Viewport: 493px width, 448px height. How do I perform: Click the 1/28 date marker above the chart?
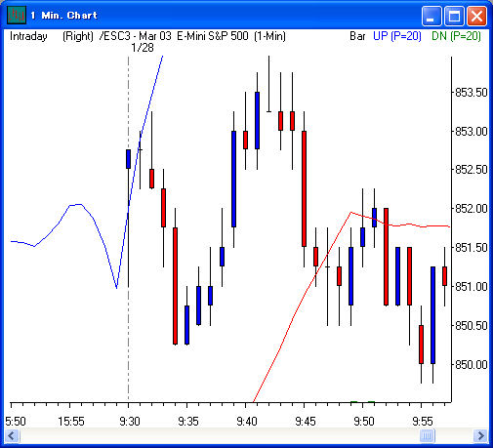tap(143, 48)
